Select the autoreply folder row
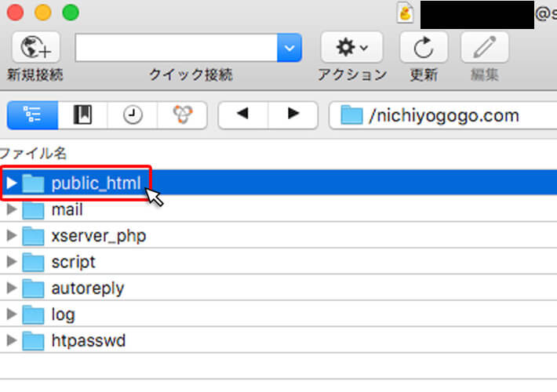This screenshot has height=392, width=557. 278,288
